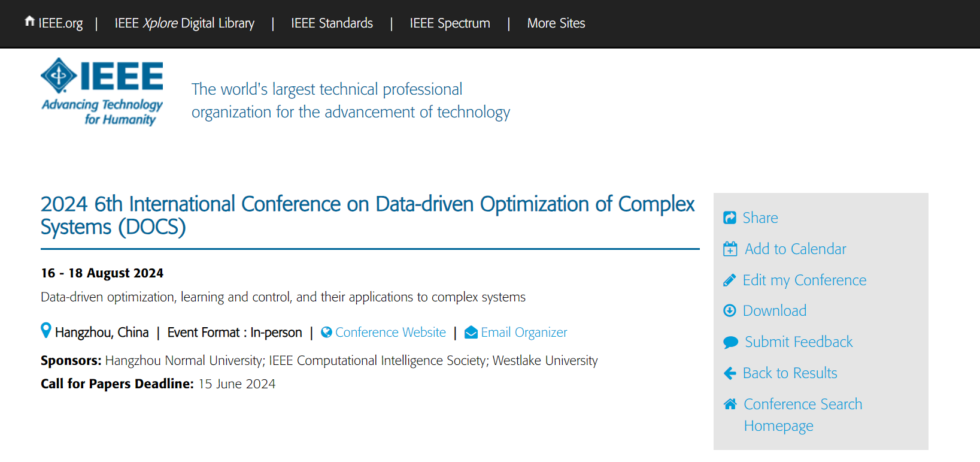Viewport: 980px width, 462px height.
Task: Click the home icon beside IEEE.org
Action: [29, 22]
